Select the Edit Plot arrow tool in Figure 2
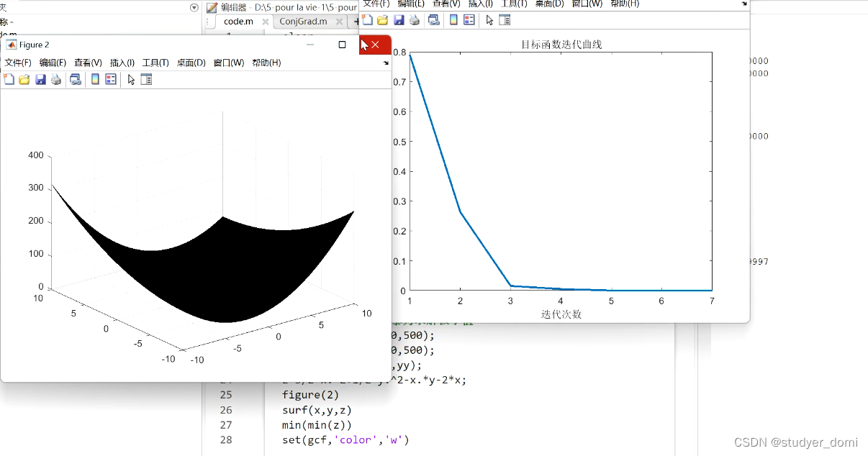Screen dimensions: 868x456 pyautogui.click(x=132, y=79)
